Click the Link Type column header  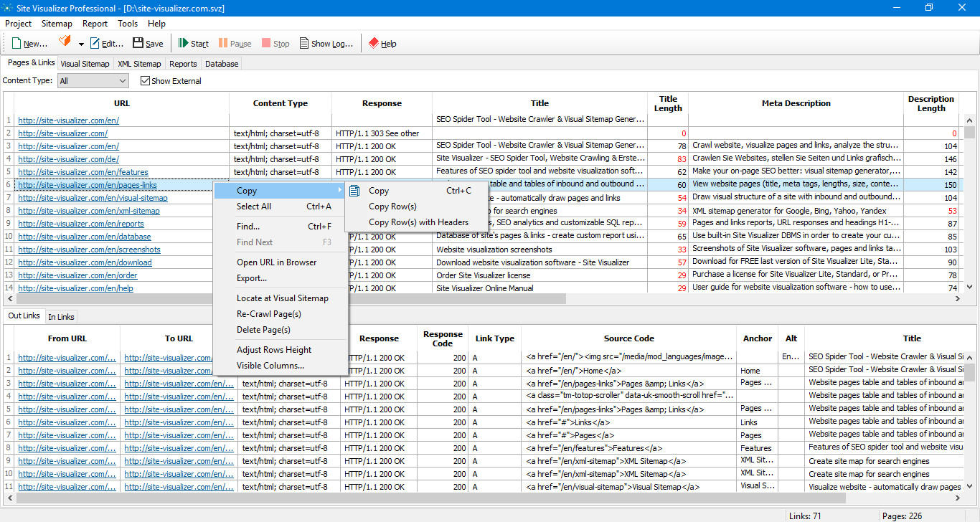coord(495,338)
